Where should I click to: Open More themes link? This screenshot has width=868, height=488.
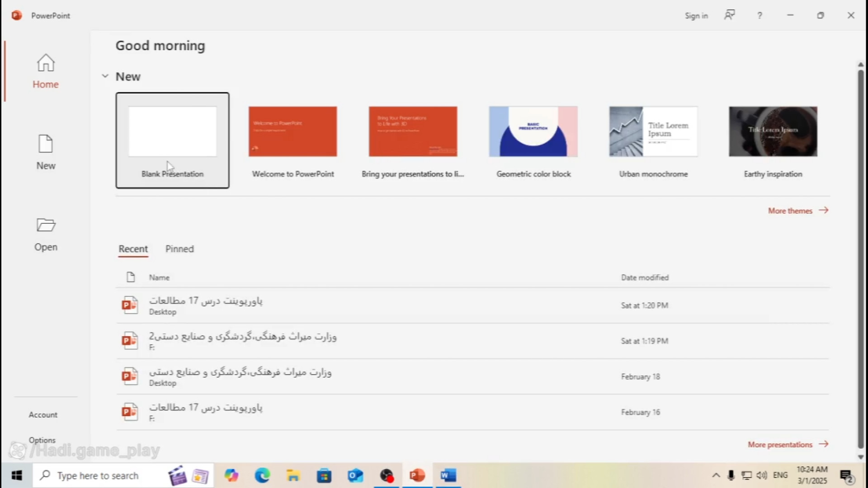click(798, 211)
